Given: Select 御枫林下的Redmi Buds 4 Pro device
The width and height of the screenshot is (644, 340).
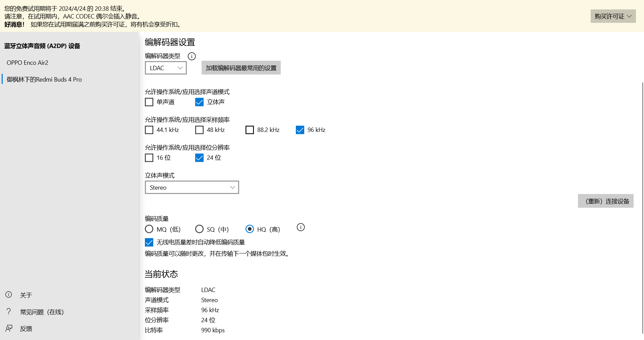Looking at the screenshot, I should (x=44, y=80).
